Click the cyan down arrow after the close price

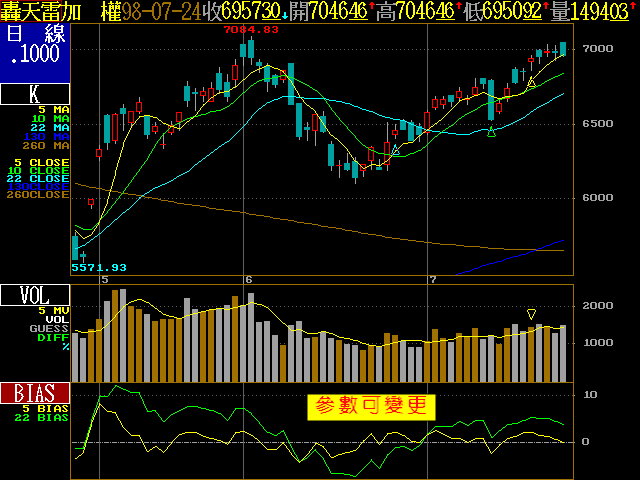(285, 14)
